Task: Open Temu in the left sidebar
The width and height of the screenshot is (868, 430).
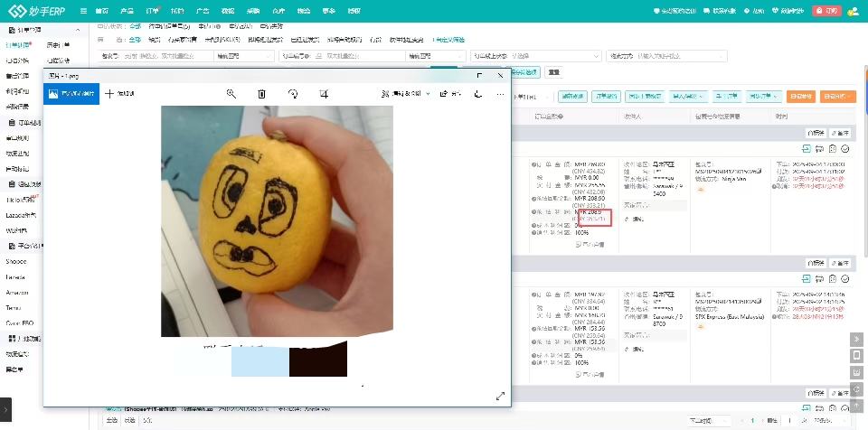Action: point(14,308)
